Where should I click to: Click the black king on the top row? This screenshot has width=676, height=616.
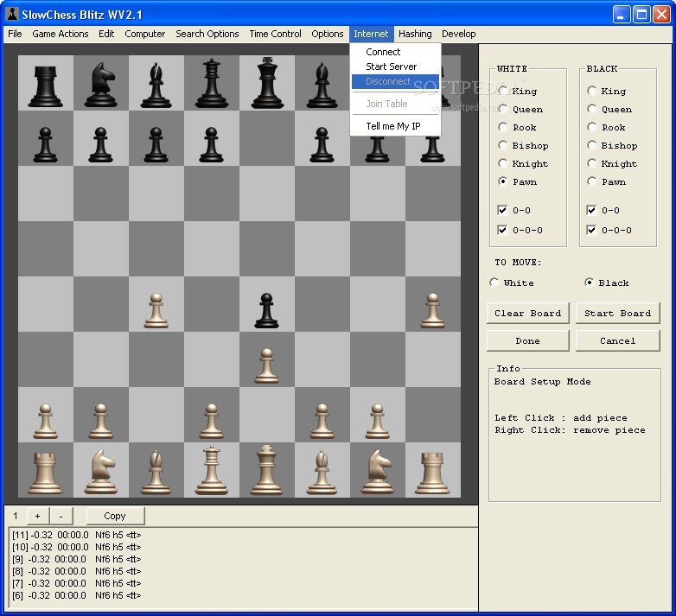(267, 83)
